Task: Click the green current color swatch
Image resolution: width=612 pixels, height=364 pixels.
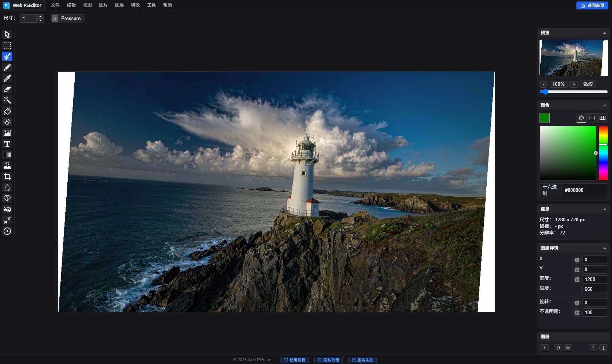Action: [545, 118]
